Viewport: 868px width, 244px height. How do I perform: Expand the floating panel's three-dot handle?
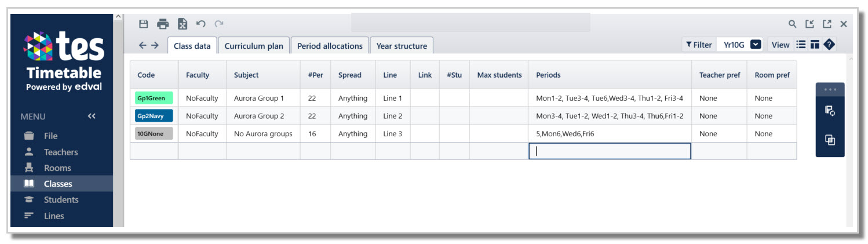830,90
